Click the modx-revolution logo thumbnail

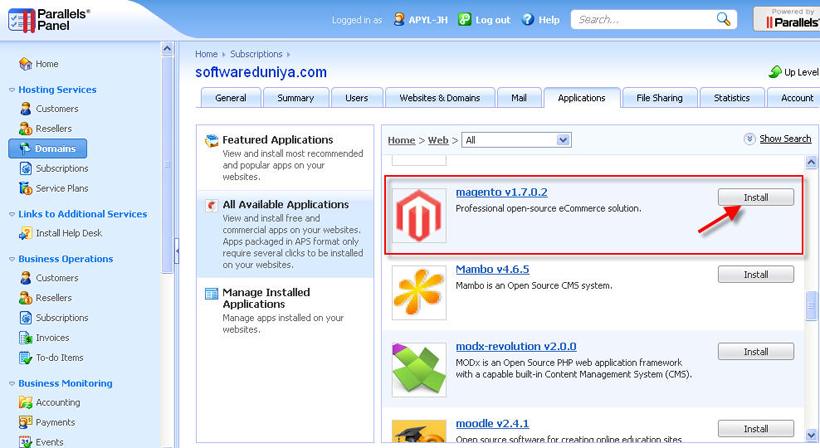coord(419,370)
